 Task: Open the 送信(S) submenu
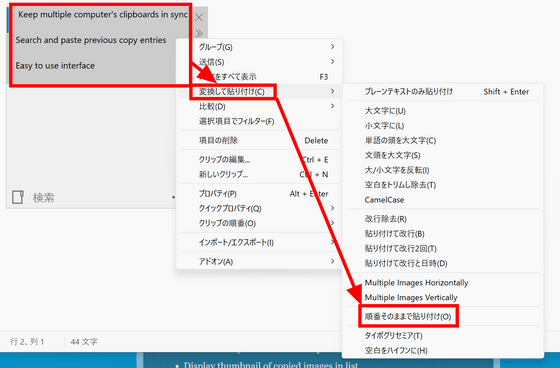[260, 62]
